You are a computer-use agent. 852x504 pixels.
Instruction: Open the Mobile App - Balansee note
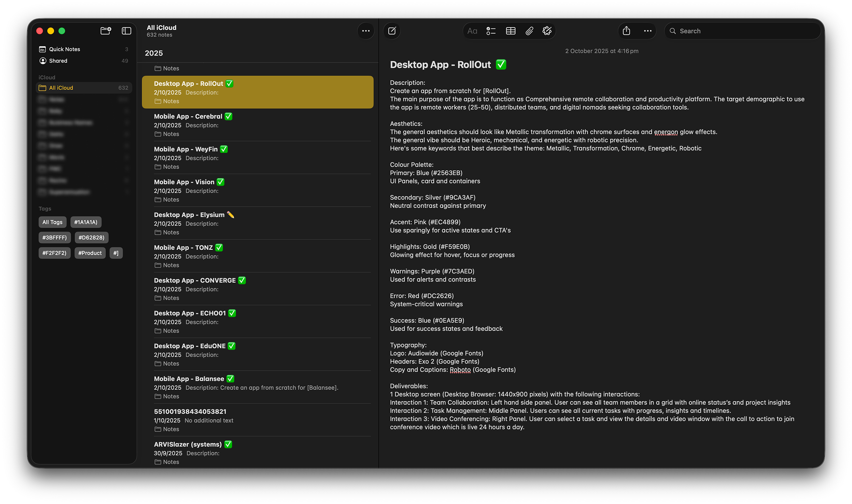pos(258,387)
